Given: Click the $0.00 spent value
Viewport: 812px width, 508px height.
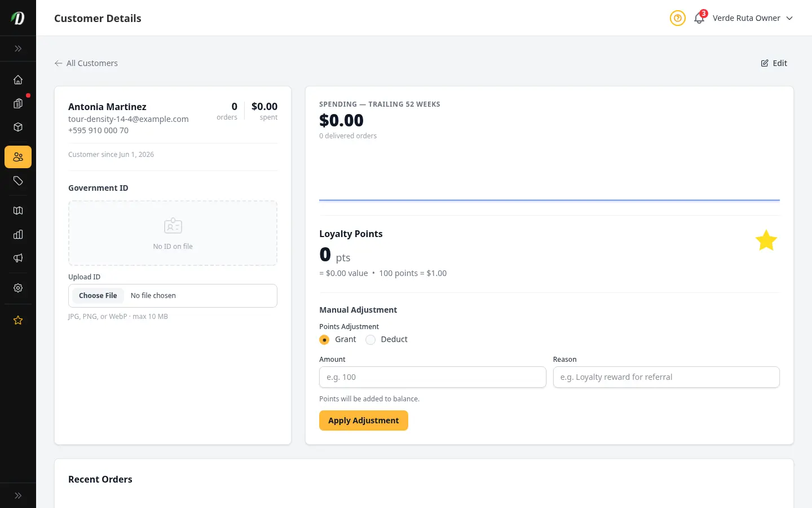Looking at the screenshot, I should point(264,107).
